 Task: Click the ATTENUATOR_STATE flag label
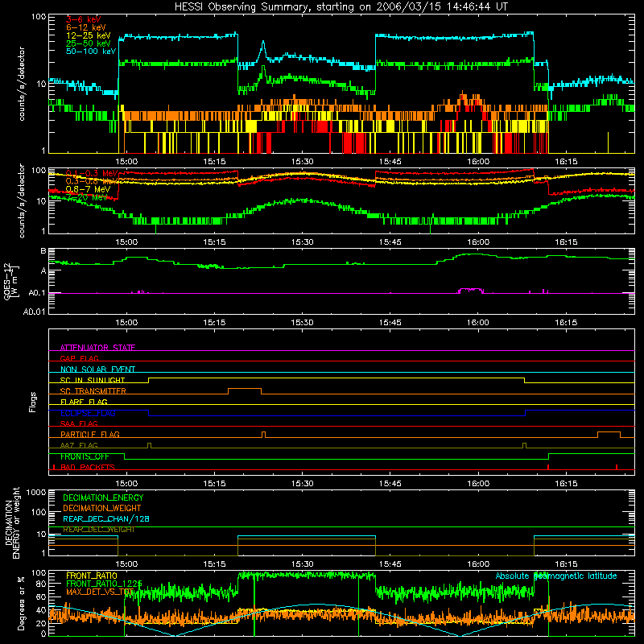point(97,348)
